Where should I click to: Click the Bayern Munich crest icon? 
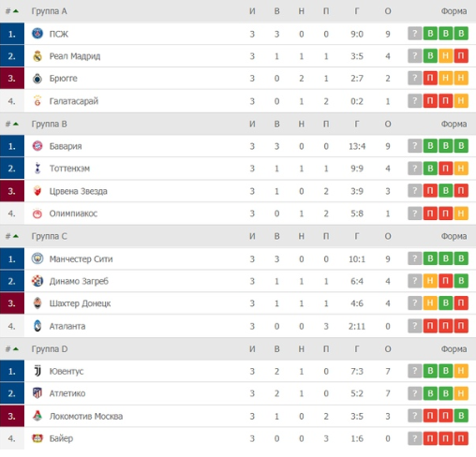[37, 146]
